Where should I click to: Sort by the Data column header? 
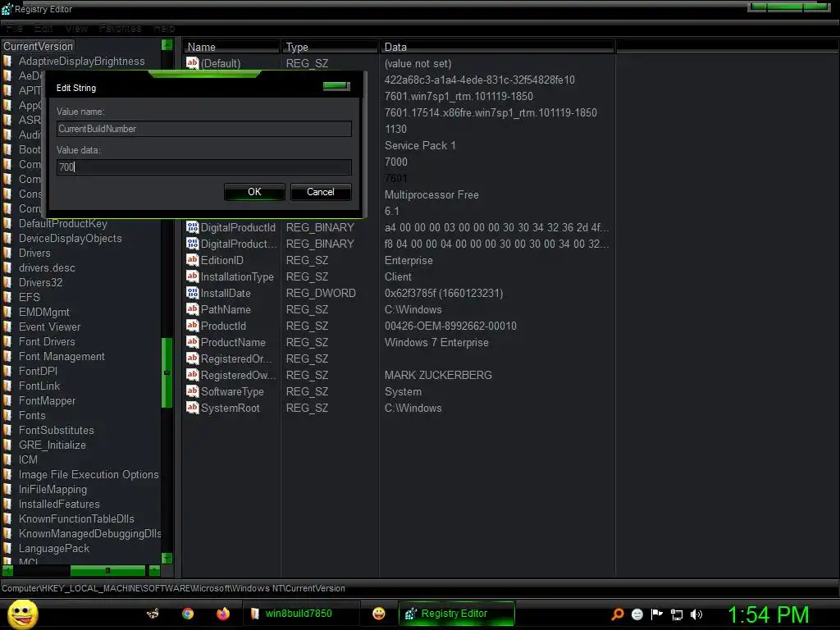497,47
